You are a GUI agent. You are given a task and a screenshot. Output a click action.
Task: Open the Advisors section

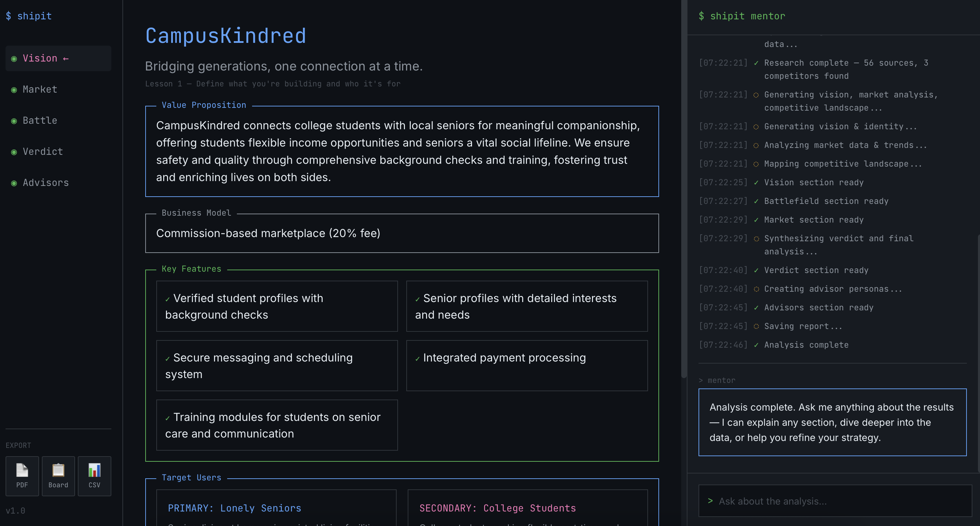click(46, 183)
